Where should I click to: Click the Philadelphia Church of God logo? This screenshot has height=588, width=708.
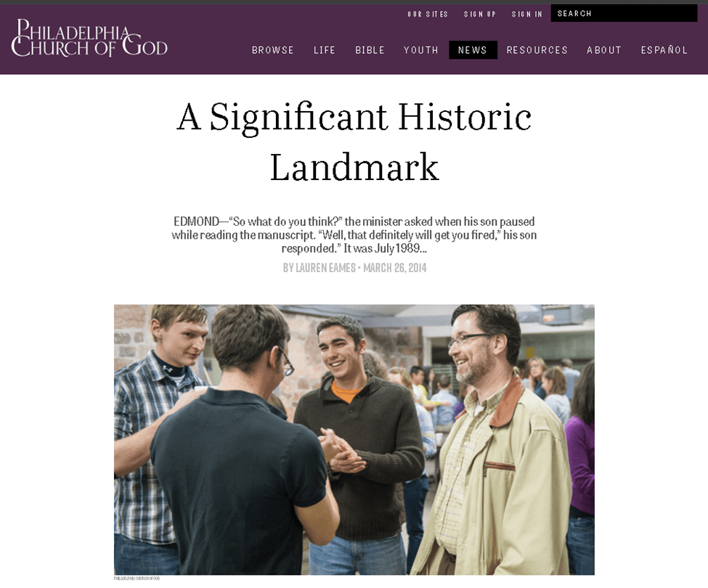(x=89, y=38)
